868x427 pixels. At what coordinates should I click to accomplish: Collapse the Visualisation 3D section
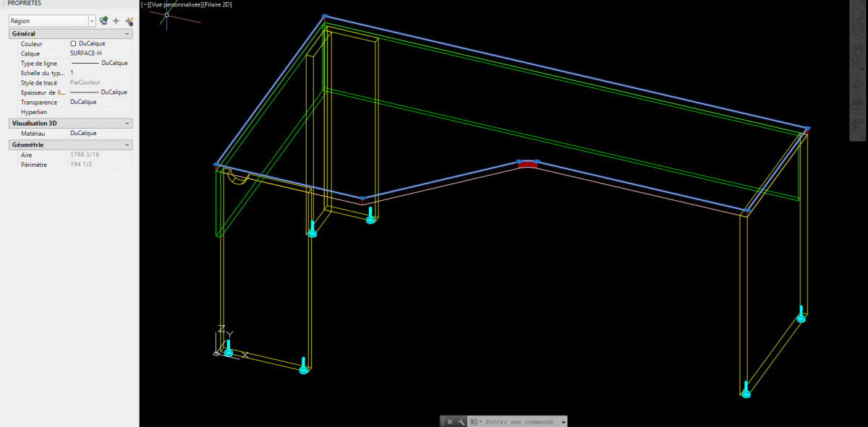(127, 124)
